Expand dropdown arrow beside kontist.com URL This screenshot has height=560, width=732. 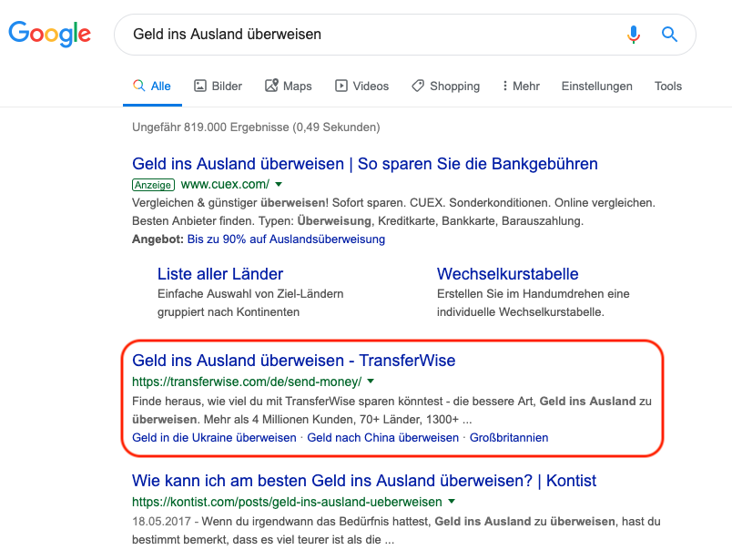coord(452,502)
